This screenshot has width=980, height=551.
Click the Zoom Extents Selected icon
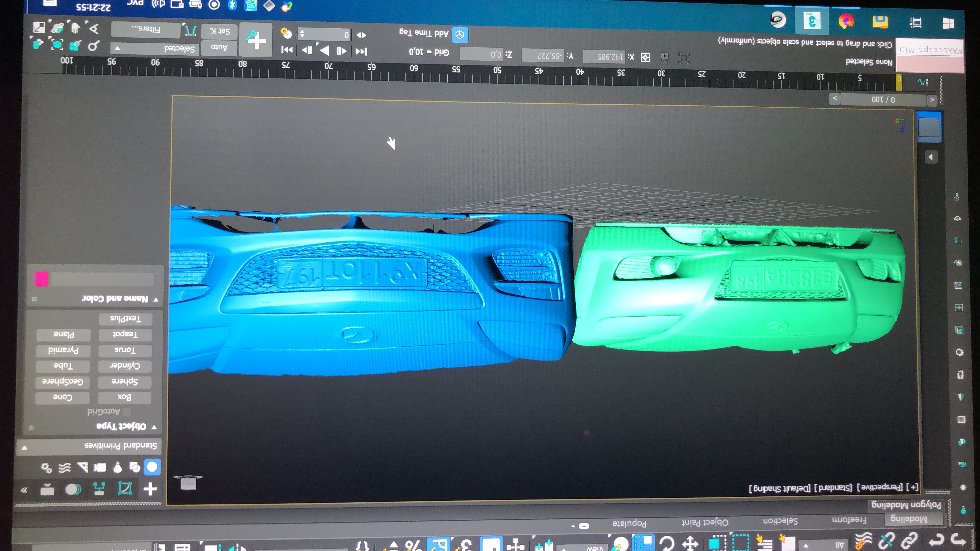(x=57, y=45)
